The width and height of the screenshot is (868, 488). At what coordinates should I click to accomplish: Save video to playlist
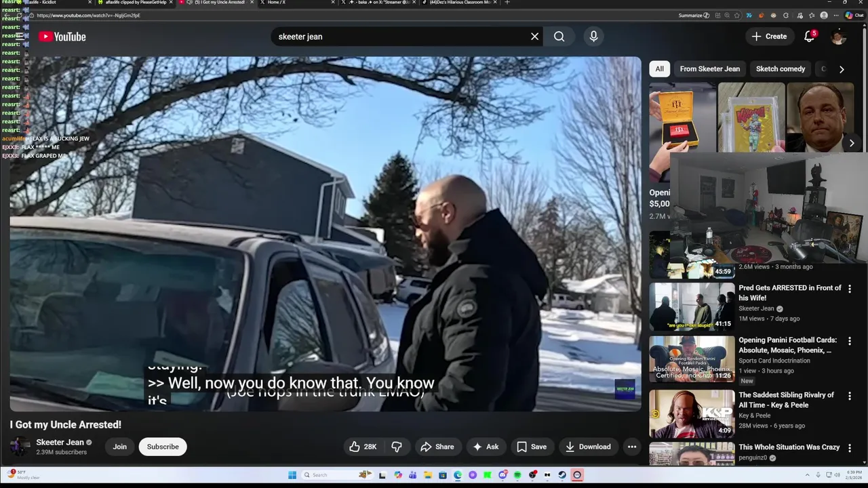click(x=532, y=447)
